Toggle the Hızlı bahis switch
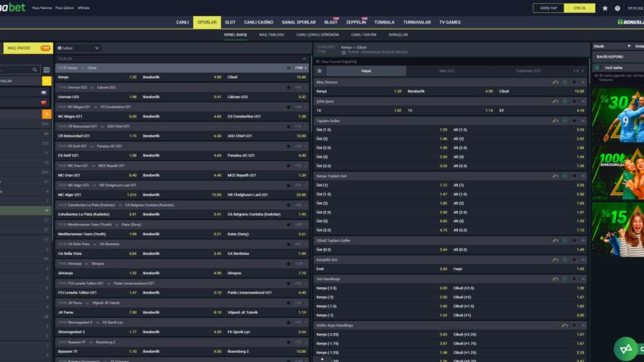 (597, 68)
